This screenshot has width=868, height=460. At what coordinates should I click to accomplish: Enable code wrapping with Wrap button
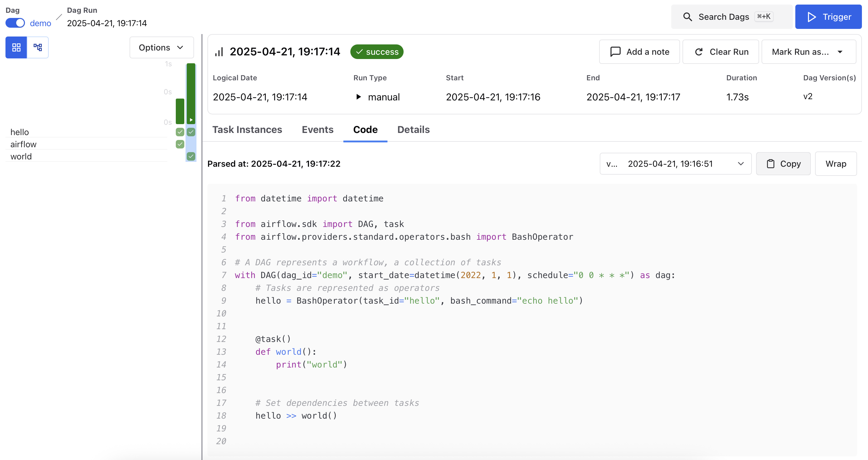pos(836,164)
